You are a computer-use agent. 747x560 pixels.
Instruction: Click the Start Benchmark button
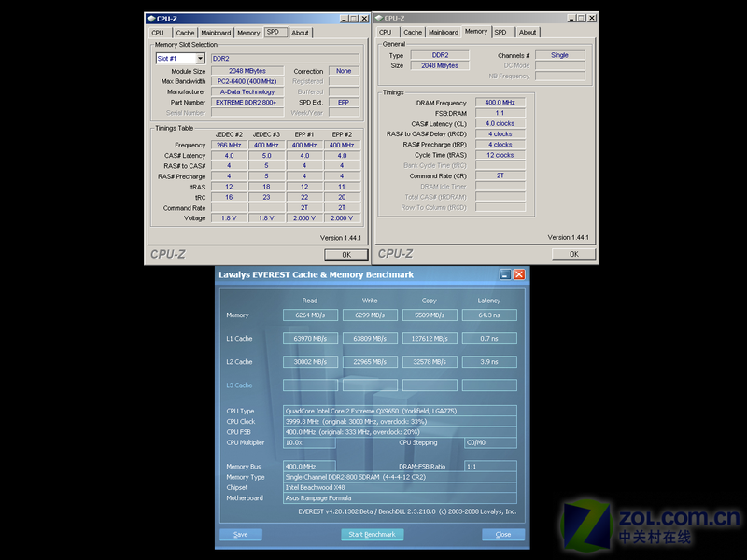[x=372, y=534]
